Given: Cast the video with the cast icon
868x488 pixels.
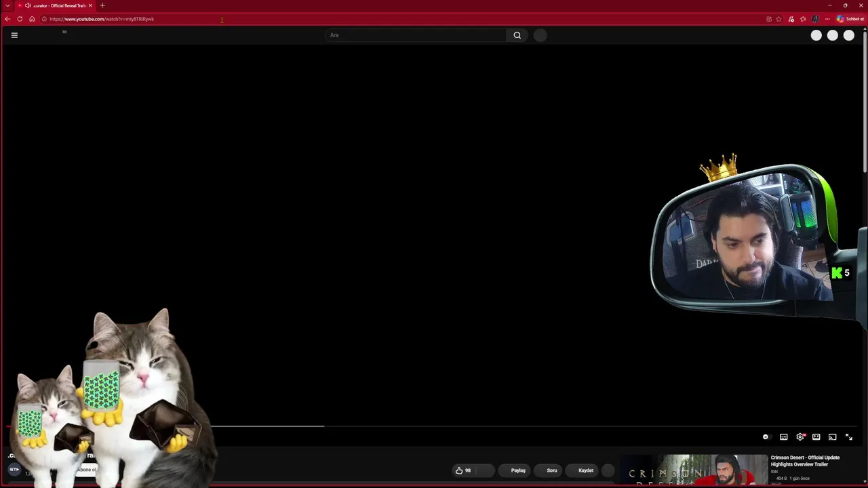Looking at the screenshot, I should (x=832, y=437).
